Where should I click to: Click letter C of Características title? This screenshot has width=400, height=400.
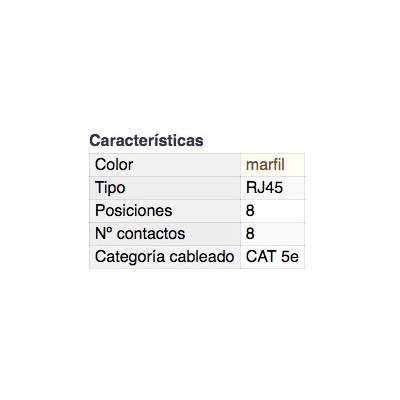click(95, 140)
